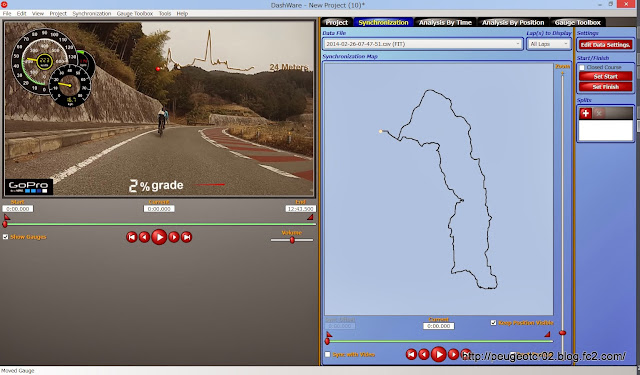Step data playback forward one sample
Image resolution: width=640 pixels, height=375 pixels.
[x=453, y=354]
